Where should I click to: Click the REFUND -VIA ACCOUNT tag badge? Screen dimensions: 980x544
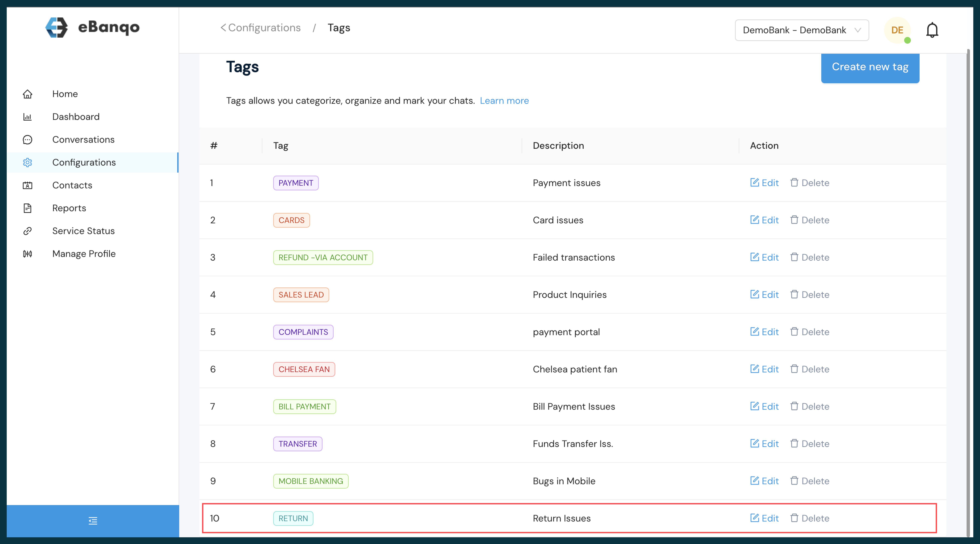[x=323, y=258]
